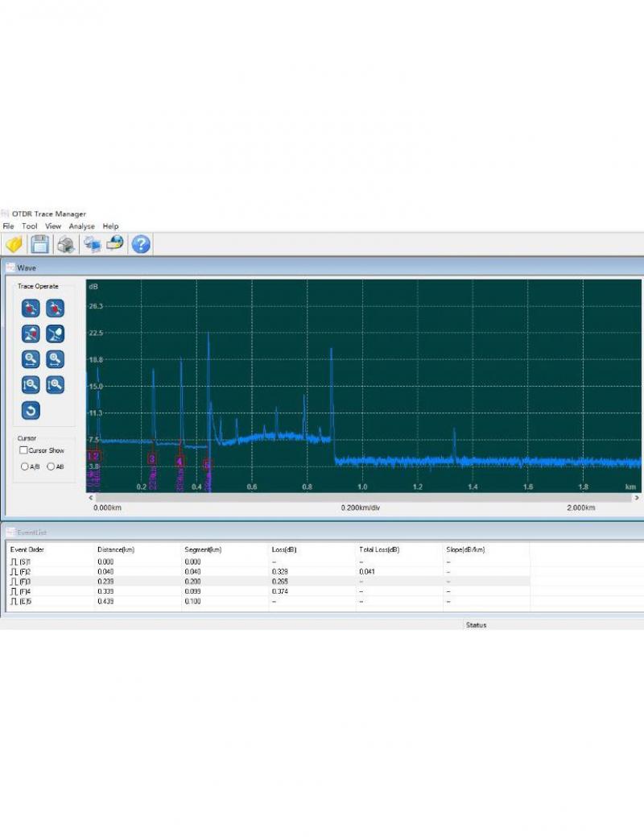
Task: Click the loss value 0.374
Action: click(279, 591)
